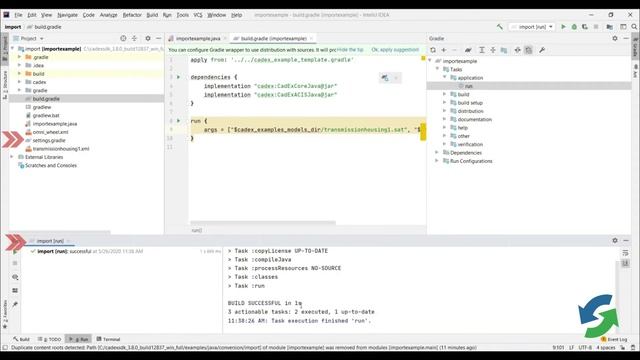Open Run panel gear settings

pos(615,240)
